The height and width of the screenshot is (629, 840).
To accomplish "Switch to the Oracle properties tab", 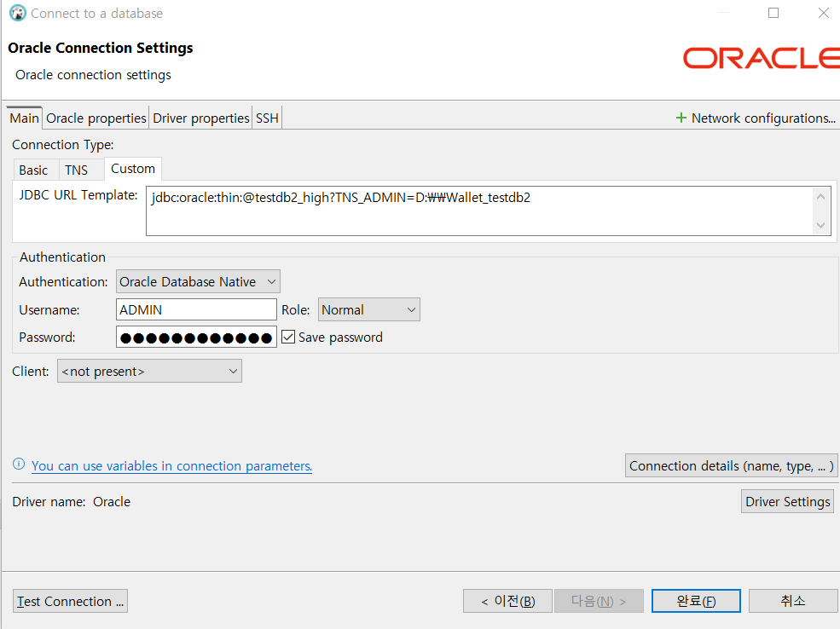I will [96, 118].
